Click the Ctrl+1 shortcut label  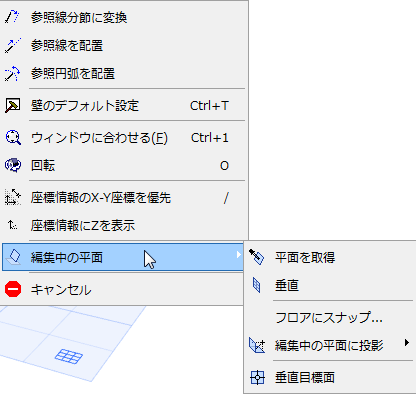tap(210, 138)
